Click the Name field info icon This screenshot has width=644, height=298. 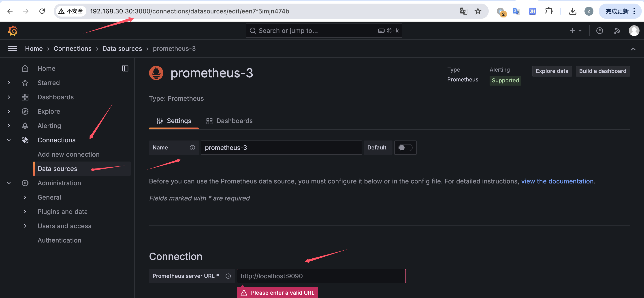pyautogui.click(x=192, y=148)
